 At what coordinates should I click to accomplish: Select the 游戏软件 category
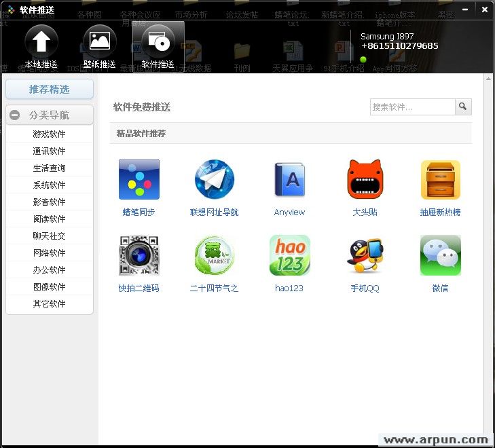[50, 134]
